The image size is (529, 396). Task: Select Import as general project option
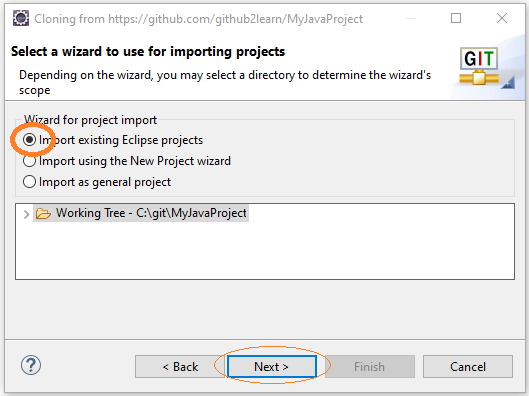[x=29, y=182]
